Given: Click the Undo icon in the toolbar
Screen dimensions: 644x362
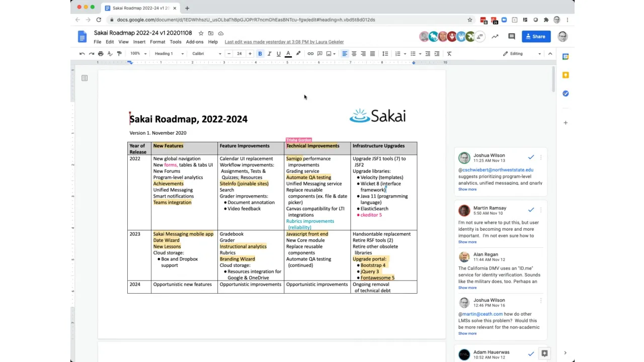Looking at the screenshot, I should (x=82, y=53).
